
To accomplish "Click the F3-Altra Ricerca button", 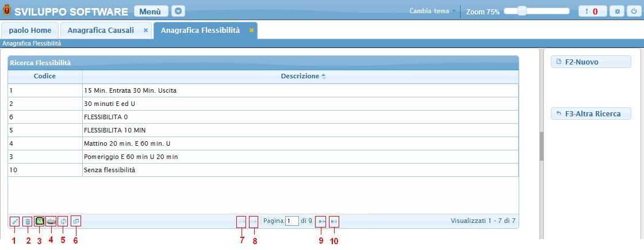I will tap(591, 113).
